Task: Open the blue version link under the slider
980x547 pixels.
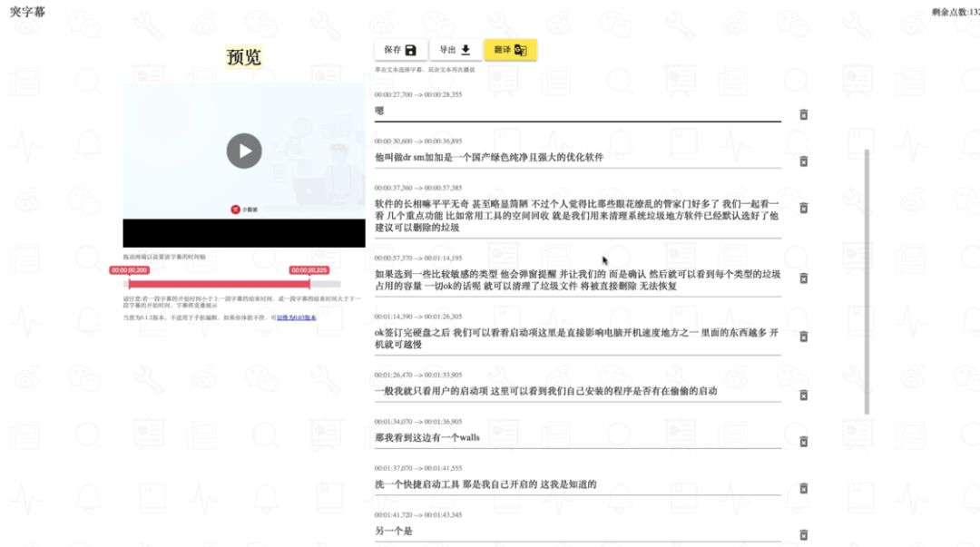Action: click(296, 317)
